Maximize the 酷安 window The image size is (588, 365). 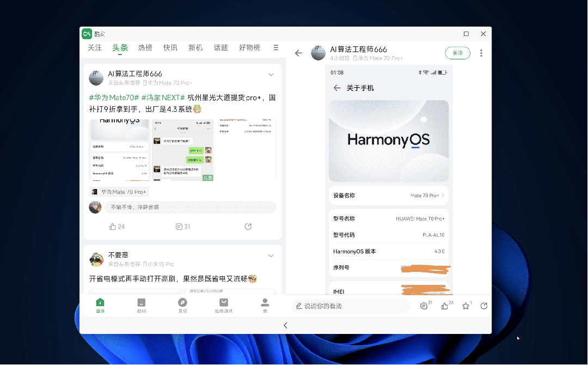click(466, 34)
